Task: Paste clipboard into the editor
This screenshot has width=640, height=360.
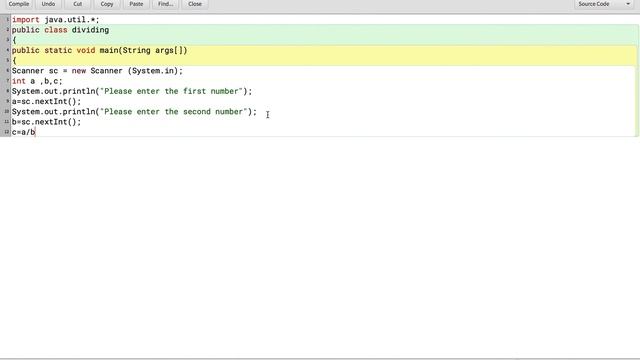Action: pyautogui.click(x=136, y=4)
